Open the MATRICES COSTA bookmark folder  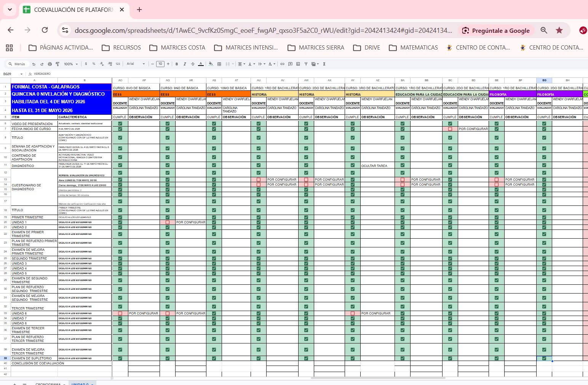pos(177,48)
